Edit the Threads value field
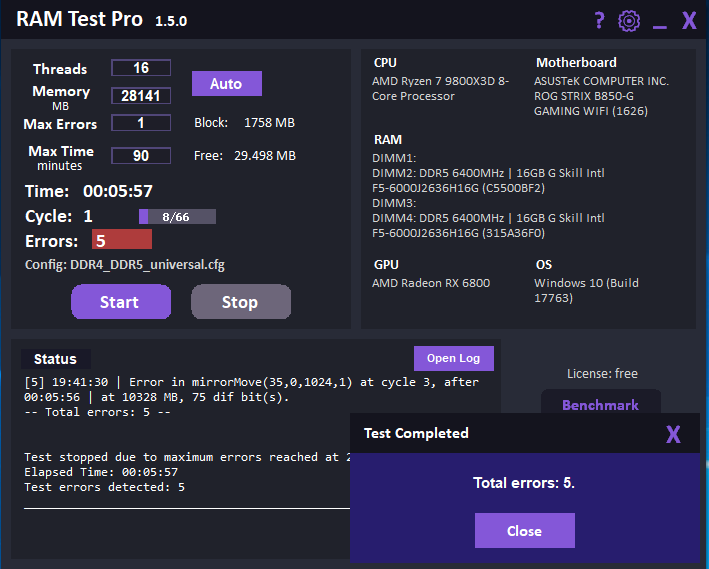The height and width of the screenshot is (569, 709). 141,68
